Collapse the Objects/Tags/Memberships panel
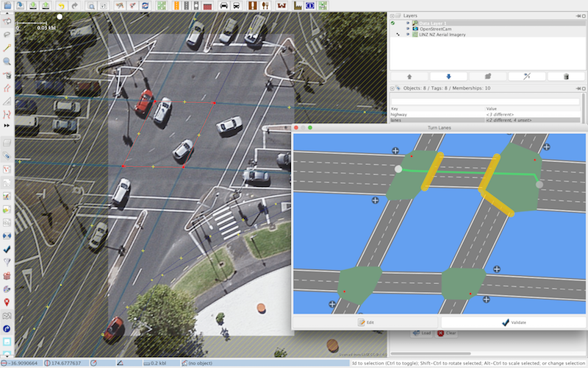Image resolution: width=588 pixels, height=368 pixels. (392, 88)
